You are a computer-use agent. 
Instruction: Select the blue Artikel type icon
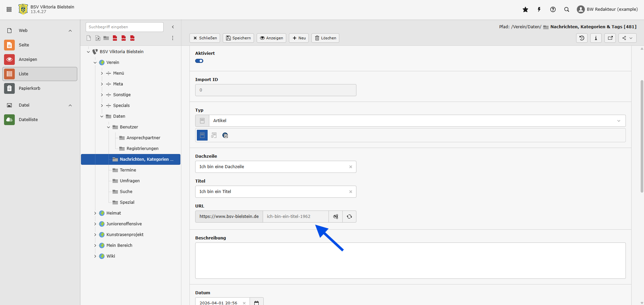[x=202, y=135]
